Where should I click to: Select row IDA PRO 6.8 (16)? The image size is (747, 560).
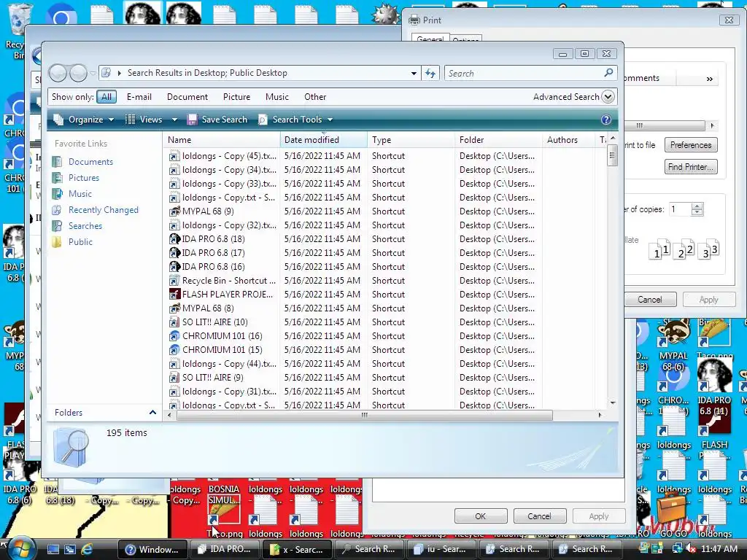point(386,267)
